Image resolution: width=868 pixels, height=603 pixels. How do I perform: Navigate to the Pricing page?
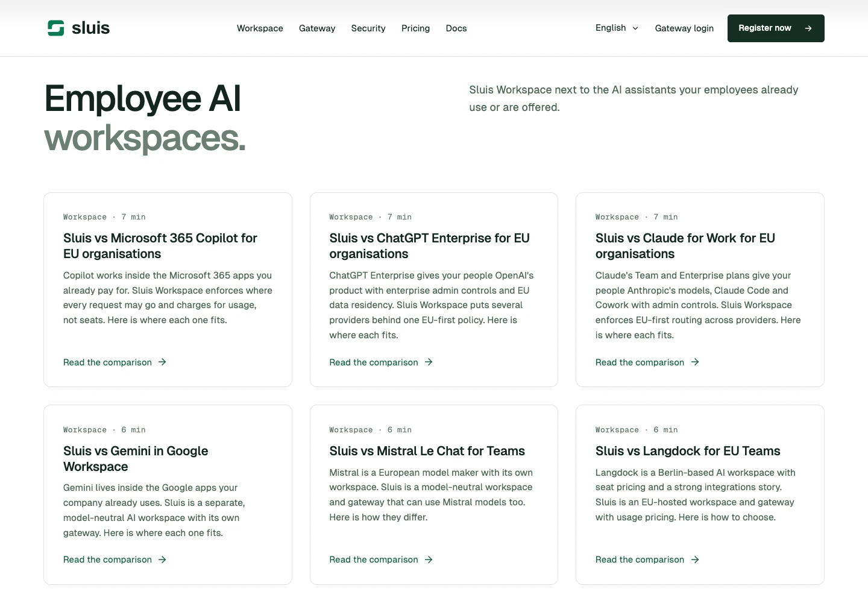tap(415, 28)
